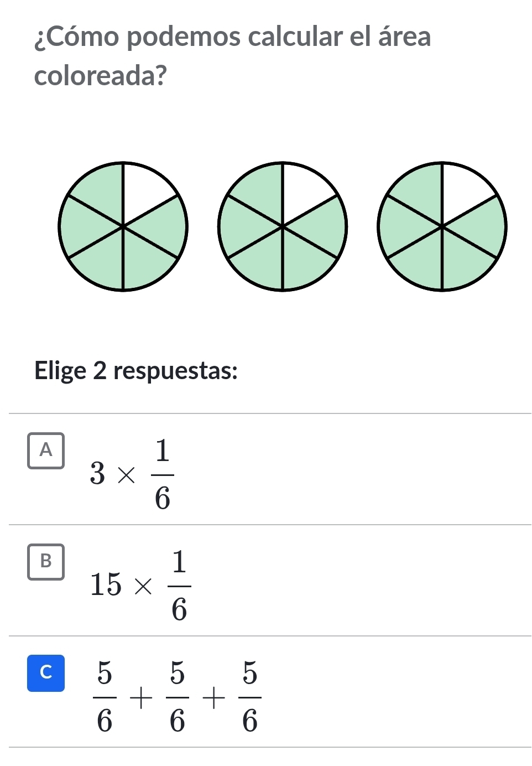
Task: Click the question text about área coloreada
Action: coord(232,56)
